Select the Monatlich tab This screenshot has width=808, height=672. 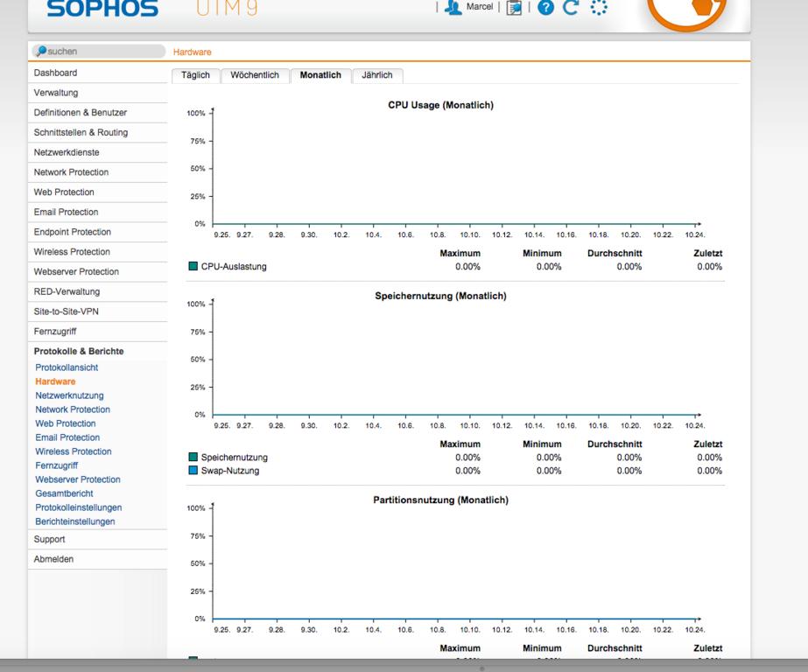click(x=320, y=75)
